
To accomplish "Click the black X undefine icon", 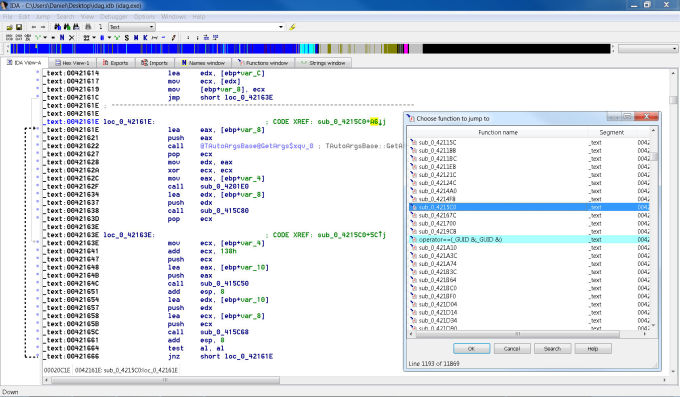I will click(72, 38).
